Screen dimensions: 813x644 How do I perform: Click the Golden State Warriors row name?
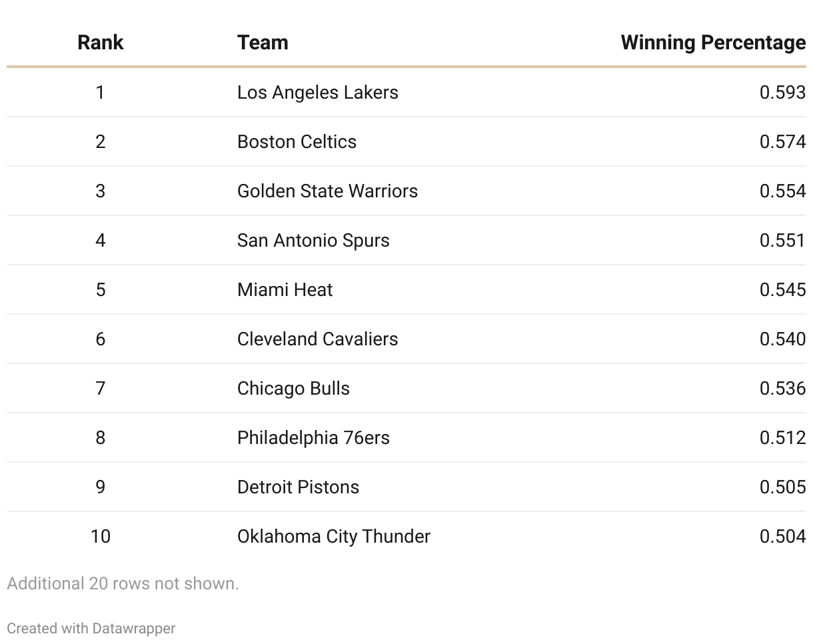point(327,191)
